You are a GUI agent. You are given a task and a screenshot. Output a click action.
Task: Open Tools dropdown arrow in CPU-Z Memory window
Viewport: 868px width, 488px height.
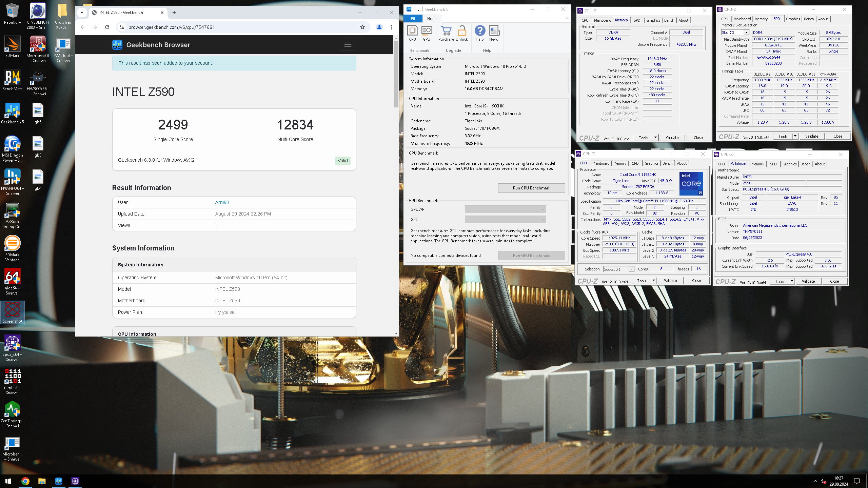click(x=655, y=138)
